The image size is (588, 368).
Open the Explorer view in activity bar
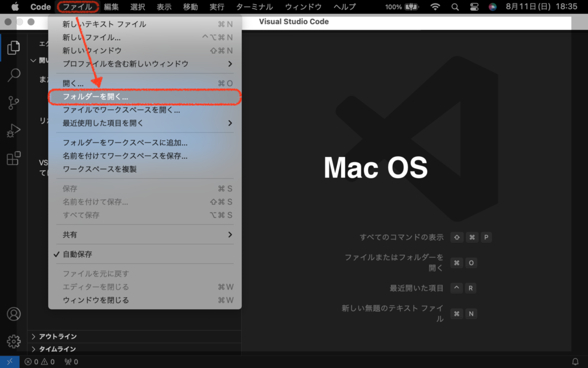(14, 48)
